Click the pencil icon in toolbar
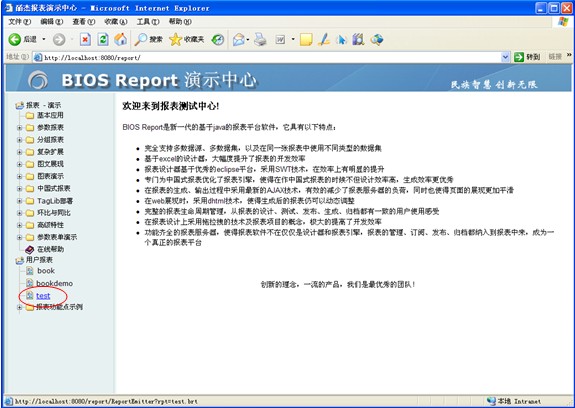The image size is (575, 408). click(x=324, y=39)
